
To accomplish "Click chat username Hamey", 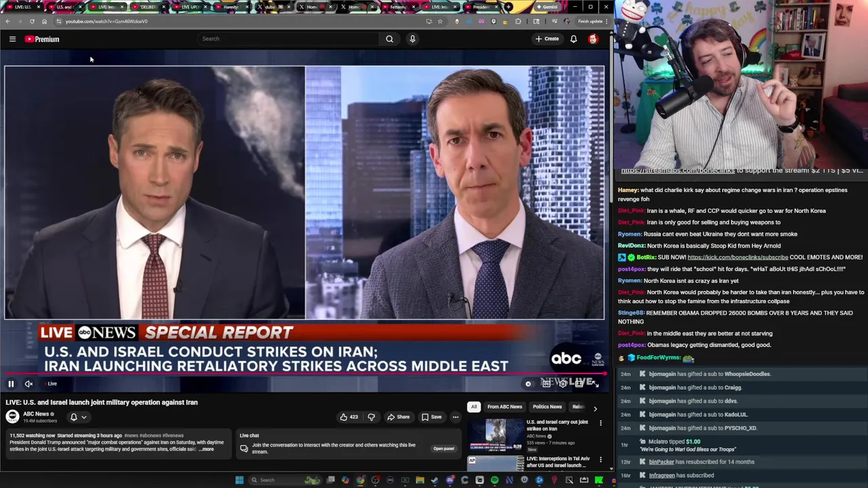I will 628,190.
